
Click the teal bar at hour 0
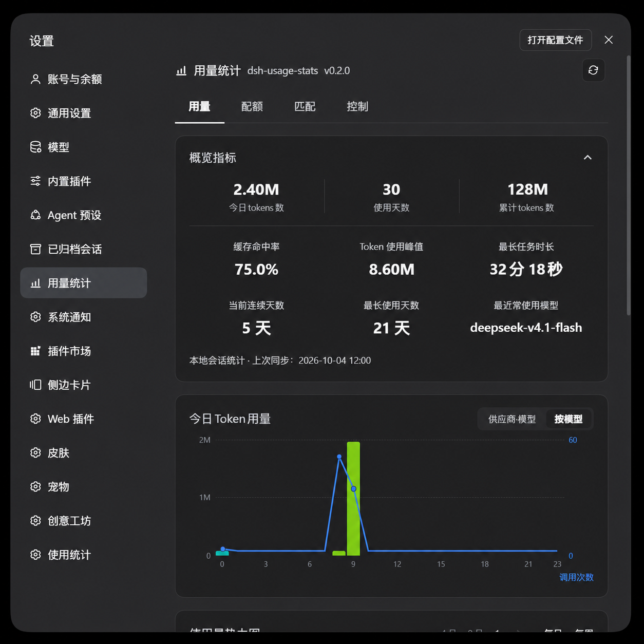pos(222,553)
